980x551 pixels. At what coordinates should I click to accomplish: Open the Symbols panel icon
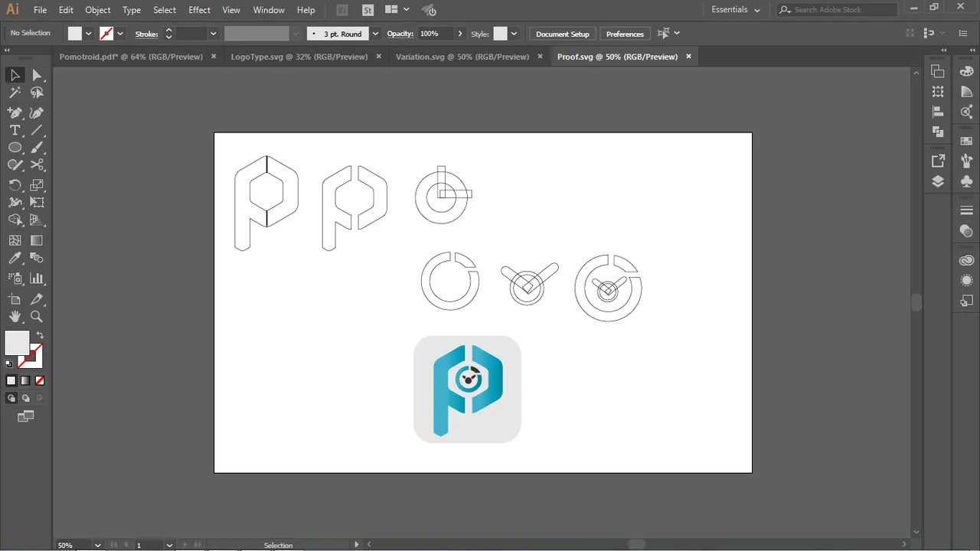(x=966, y=181)
